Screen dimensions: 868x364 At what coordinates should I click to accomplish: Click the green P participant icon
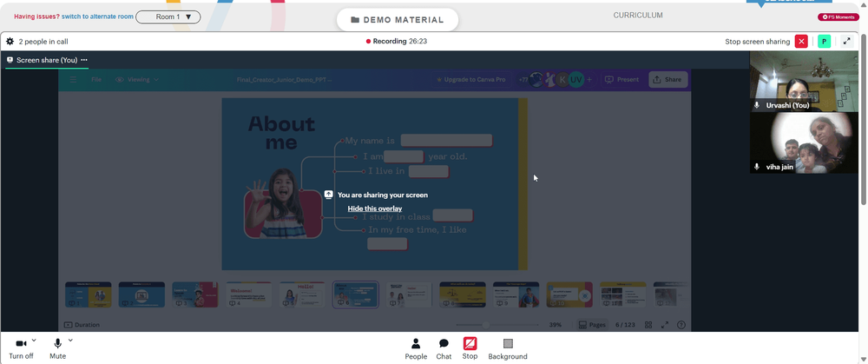pos(825,42)
